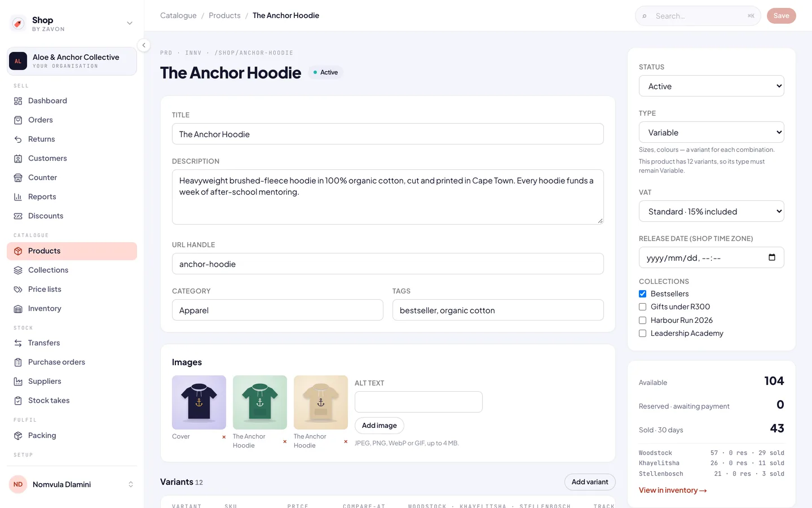Open the Type dropdown set to Variable

click(712, 133)
